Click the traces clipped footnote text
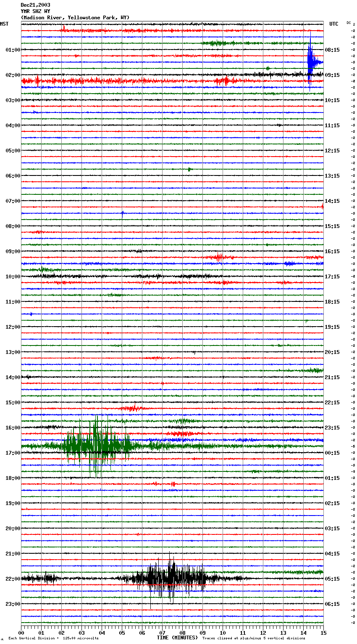 254,638
